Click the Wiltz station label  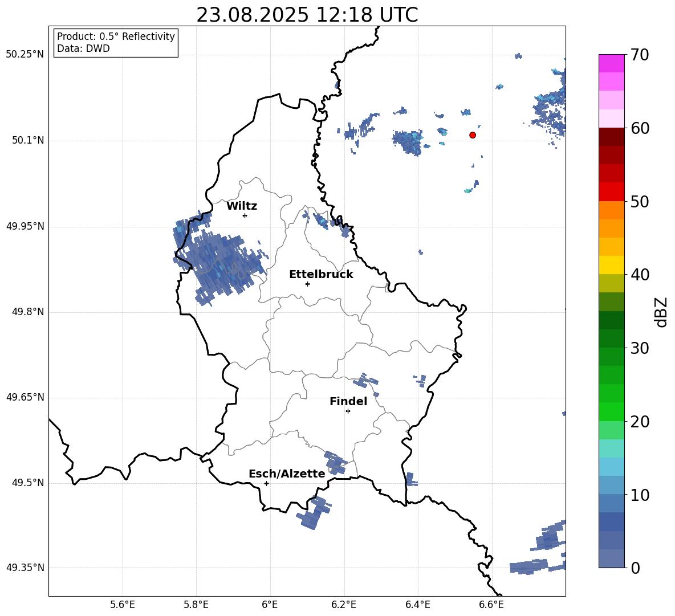click(242, 206)
